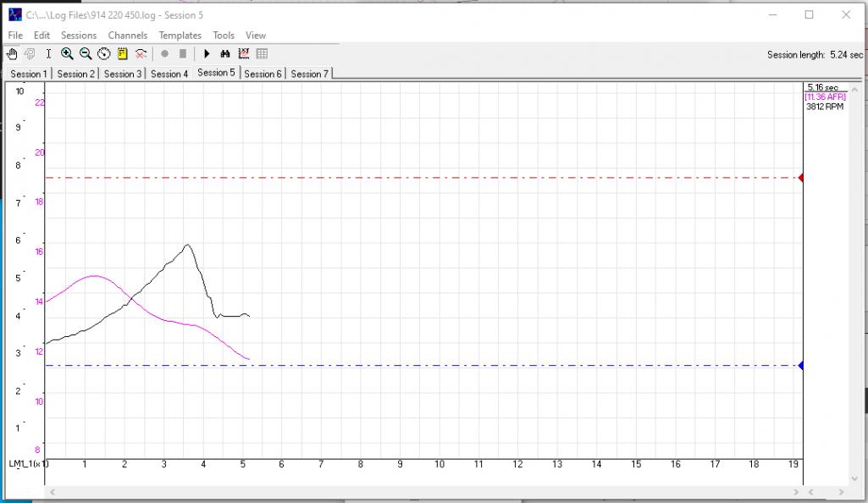This screenshot has width=868, height=503.
Task: Open the yellow notepad notes icon
Action: pos(122,53)
